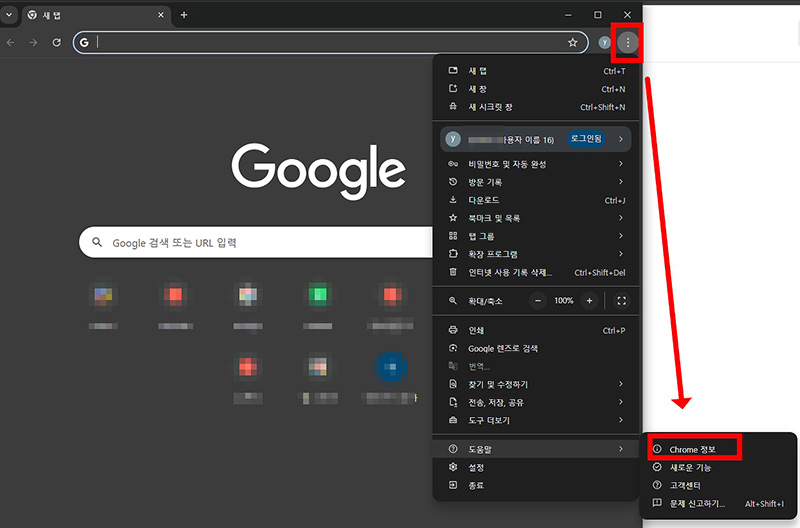Select 문제 신고하기 in help submenu
Image resolution: width=800 pixels, height=528 pixels.
718,504
